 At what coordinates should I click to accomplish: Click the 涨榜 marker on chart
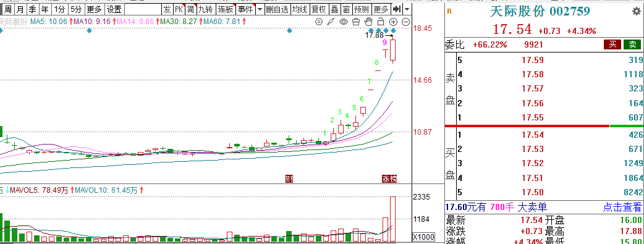(389, 179)
